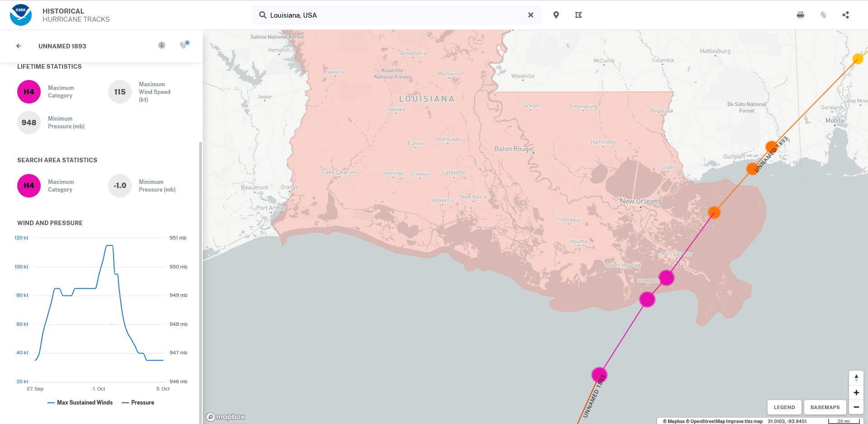The width and height of the screenshot is (868, 424).
Task: Click the back arrow beside UNNAMED 1893
Action: tap(19, 46)
